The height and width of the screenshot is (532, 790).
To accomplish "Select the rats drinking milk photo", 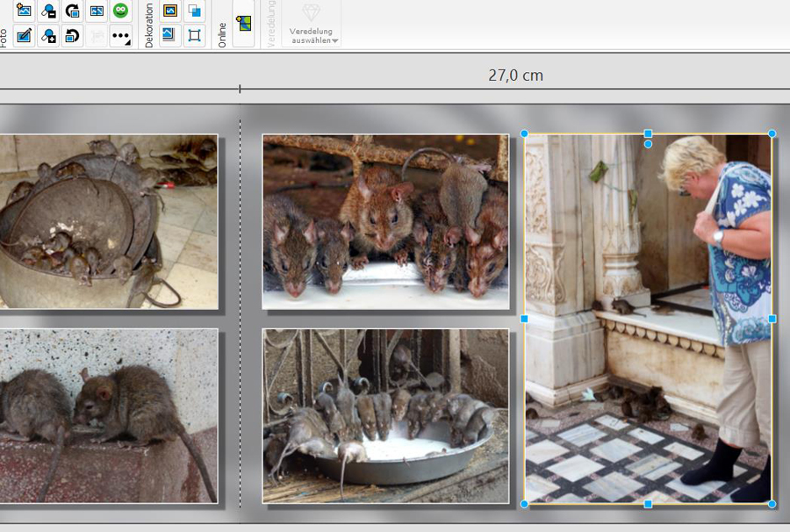I will click(x=385, y=416).
